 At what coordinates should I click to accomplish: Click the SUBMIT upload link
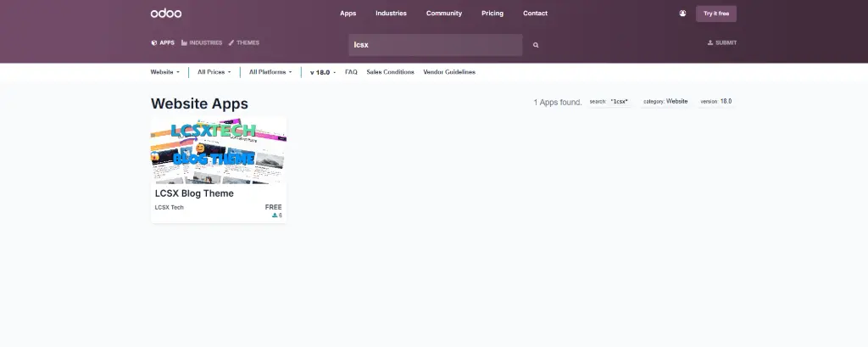[x=722, y=42]
